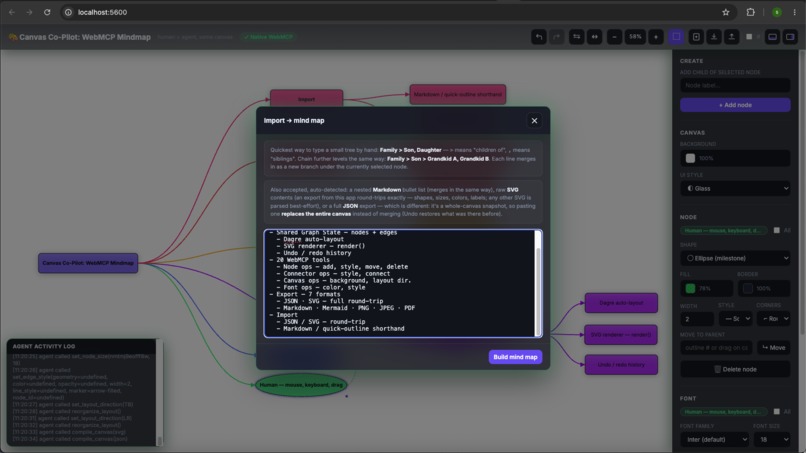This screenshot has height=453, width=806.
Task: Click the Delete node button
Action: click(x=735, y=369)
